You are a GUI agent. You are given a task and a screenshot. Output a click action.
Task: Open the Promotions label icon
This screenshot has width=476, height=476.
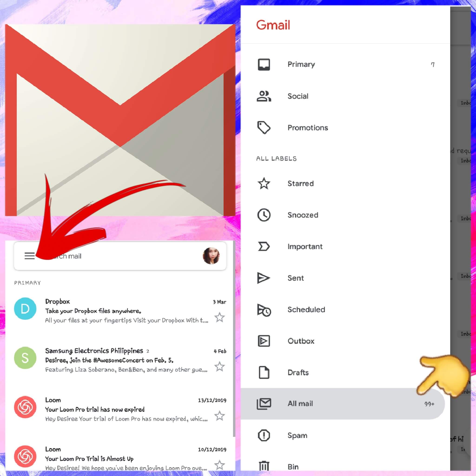tap(264, 127)
